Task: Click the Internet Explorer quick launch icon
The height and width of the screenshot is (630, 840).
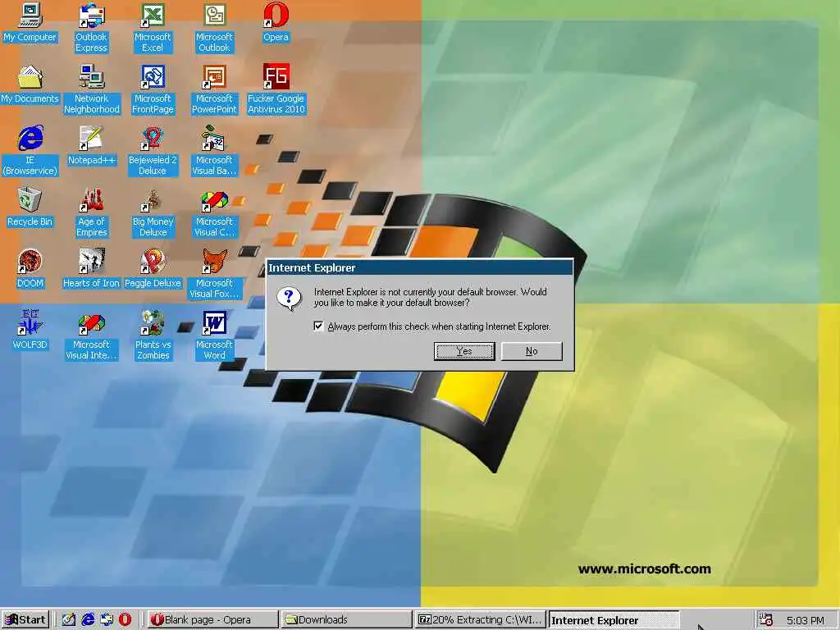Action: point(88,620)
